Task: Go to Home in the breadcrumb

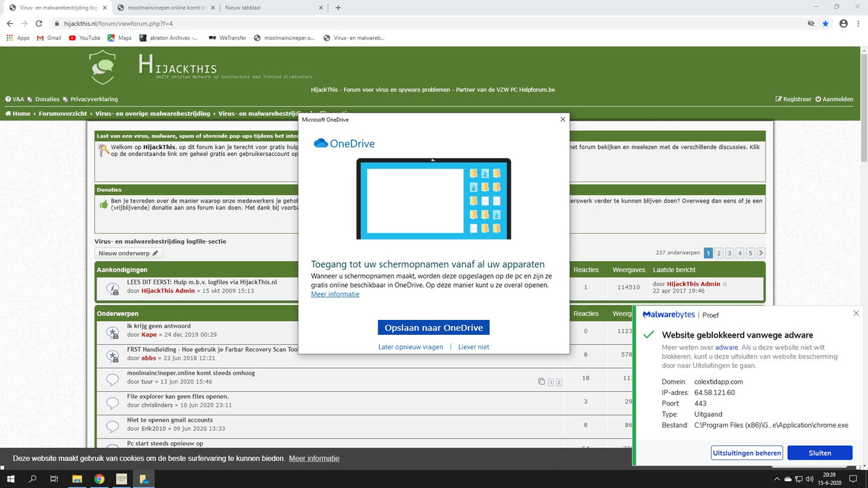Action: coord(18,113)
